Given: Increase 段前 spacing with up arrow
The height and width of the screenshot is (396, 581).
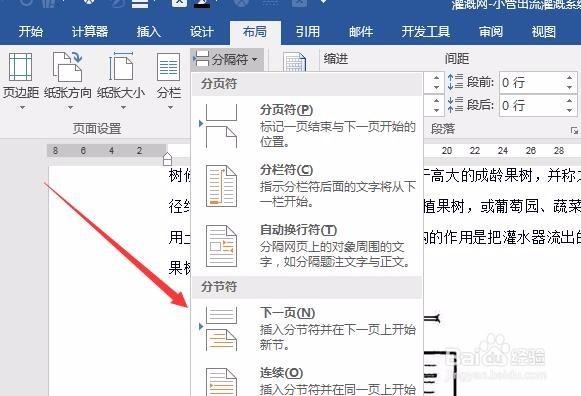Looking at the screenshot, I should coord(570,77).
